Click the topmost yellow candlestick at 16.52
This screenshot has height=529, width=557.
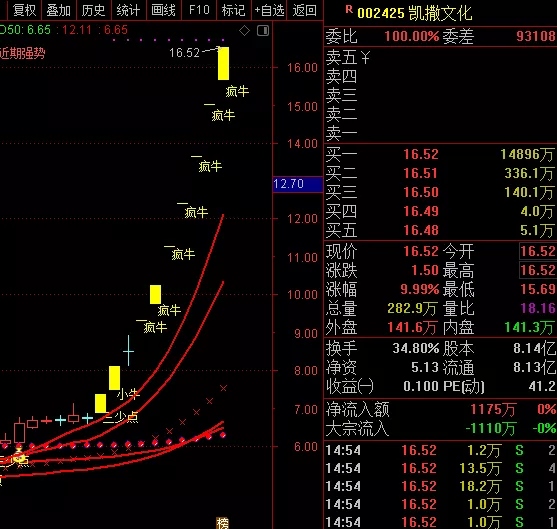[223, 63]
